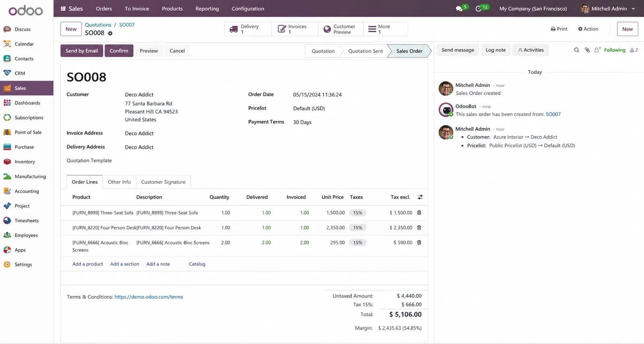644x344 pixels.
Task: Open the To Invoice menu
Action: pos(137,8)
